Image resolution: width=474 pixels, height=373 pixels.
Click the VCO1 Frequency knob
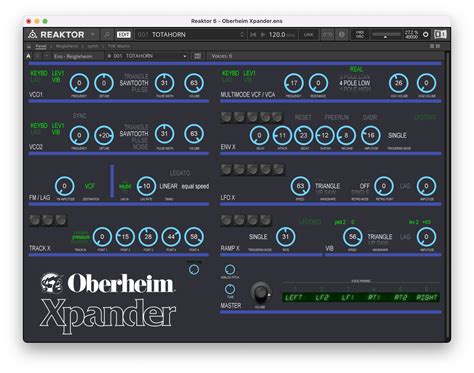click(x=79, y=83)
